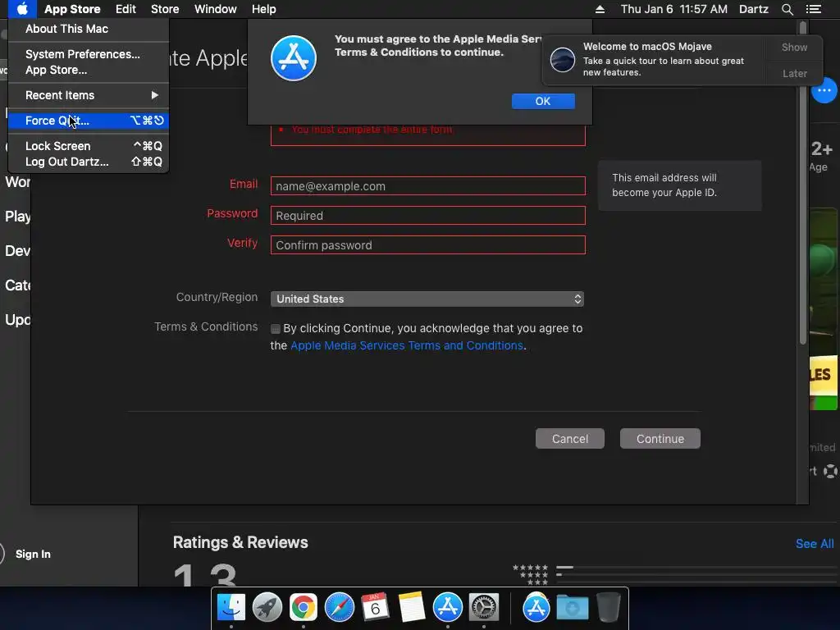Viewport: 840px width, 630px height.
Task: Click the Dartz user name in menu bar
Action: point(753,9)
